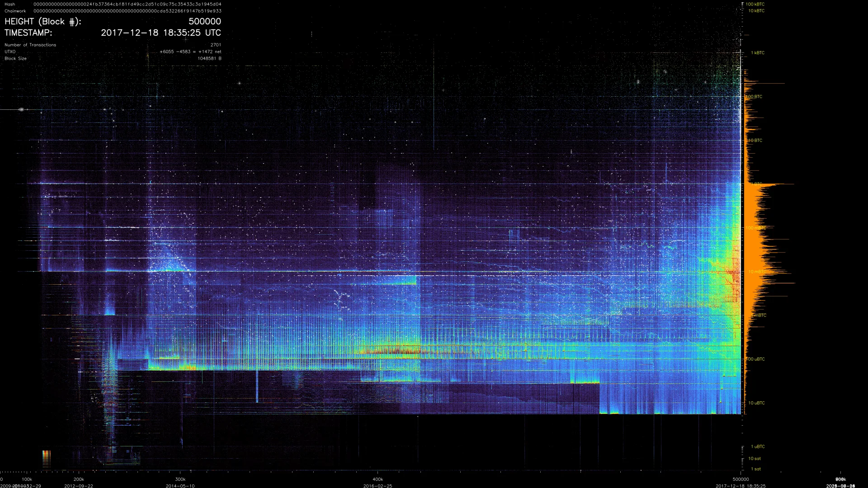This screenshot has width=868, height=488.
Task: Click the "Hash" label
Action: point(9,4)
